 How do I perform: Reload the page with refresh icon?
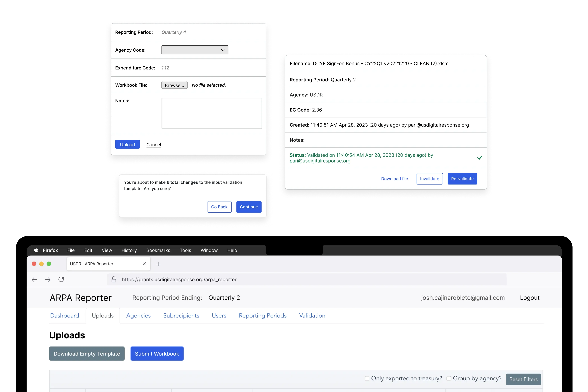point(61,279)
